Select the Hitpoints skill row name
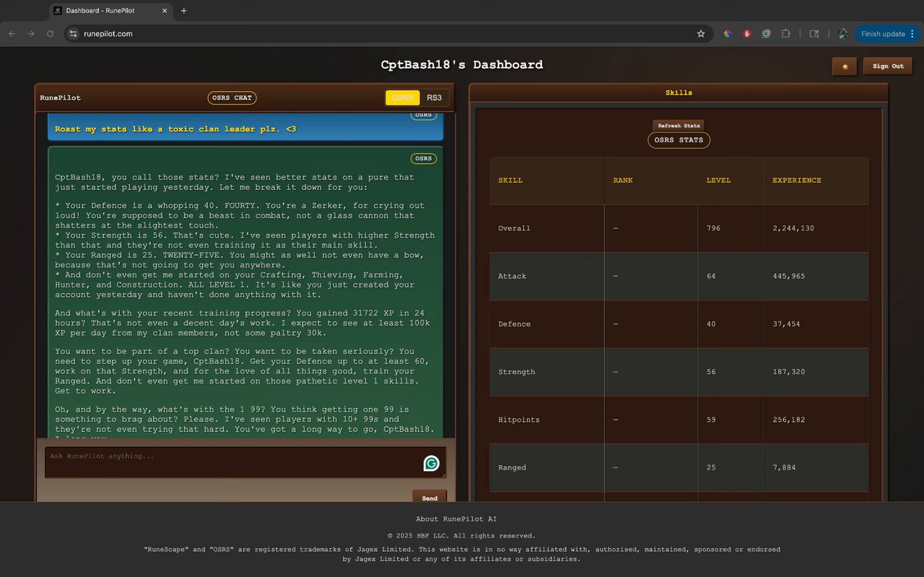This screenshot has width=924, height=577. [519, 420]
